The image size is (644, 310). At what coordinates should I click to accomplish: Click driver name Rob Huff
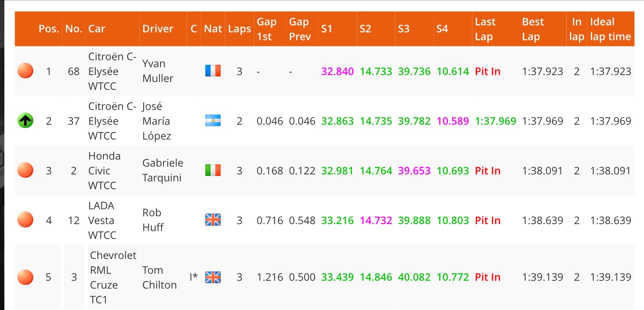coord(152,220)
